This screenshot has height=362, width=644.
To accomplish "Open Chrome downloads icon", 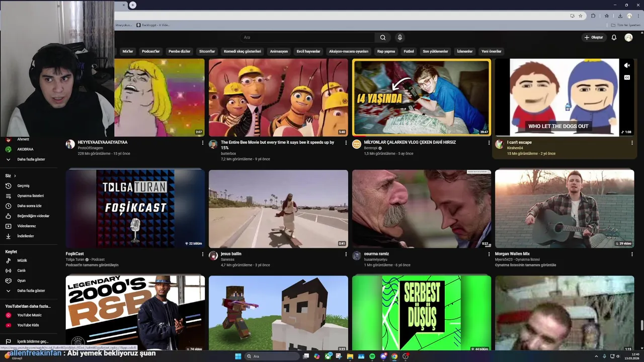I will point(620,16).
